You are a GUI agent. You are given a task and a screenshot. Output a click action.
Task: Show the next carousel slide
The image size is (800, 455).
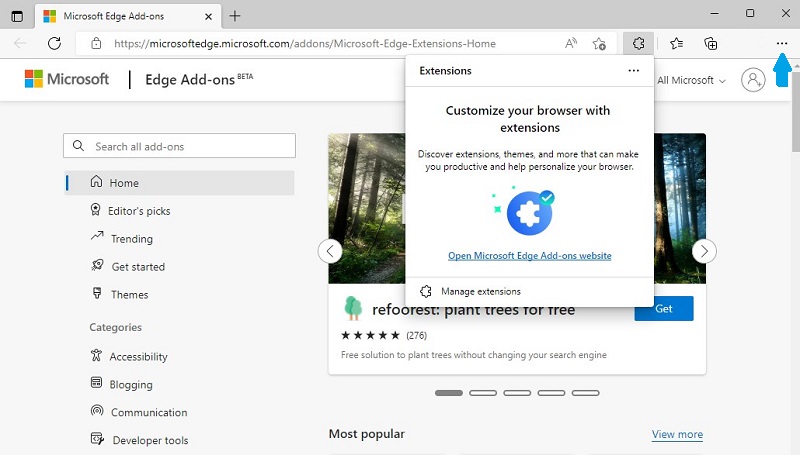coord(705,251)
